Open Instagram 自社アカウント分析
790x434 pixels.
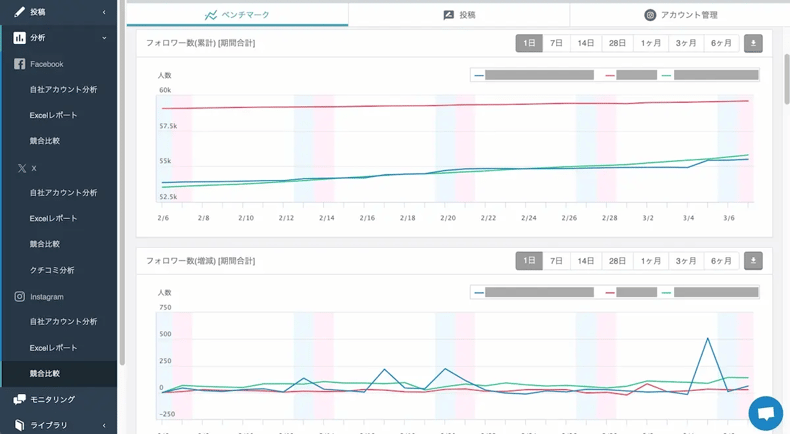point(63,322)
